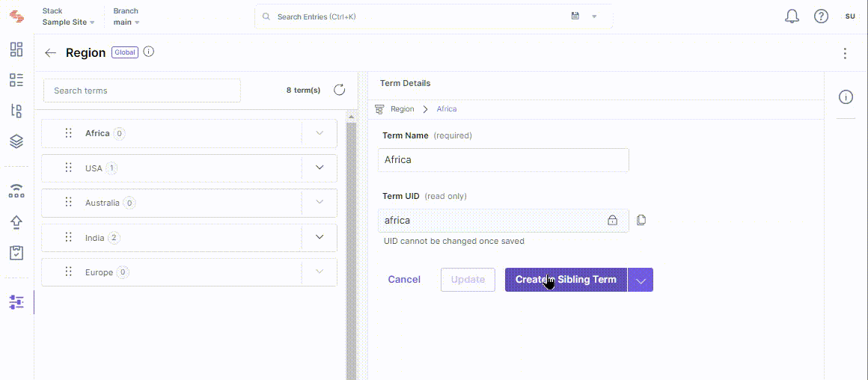Open the Branch main dropdown
This screenshot has width=868, height=380.
point(126,22)
